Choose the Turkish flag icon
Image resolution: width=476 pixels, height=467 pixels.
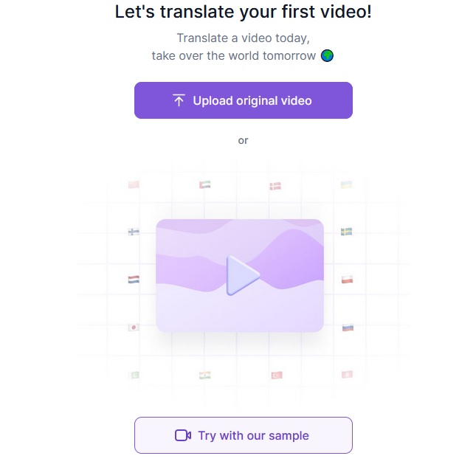coord(277,376)
